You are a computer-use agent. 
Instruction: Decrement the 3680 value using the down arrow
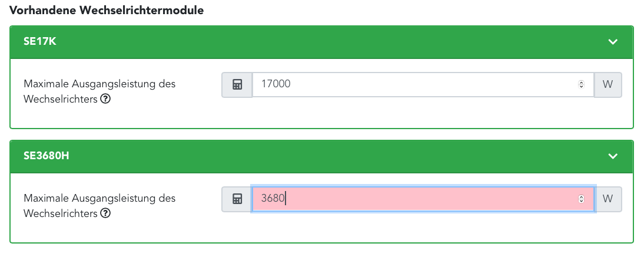click(582, 201)
